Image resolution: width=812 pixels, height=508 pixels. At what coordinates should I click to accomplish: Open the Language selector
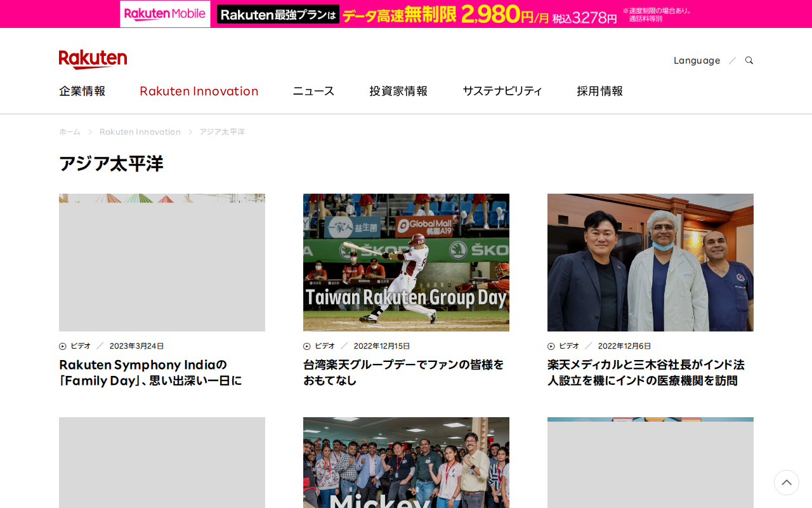click(x=697, y=60)
